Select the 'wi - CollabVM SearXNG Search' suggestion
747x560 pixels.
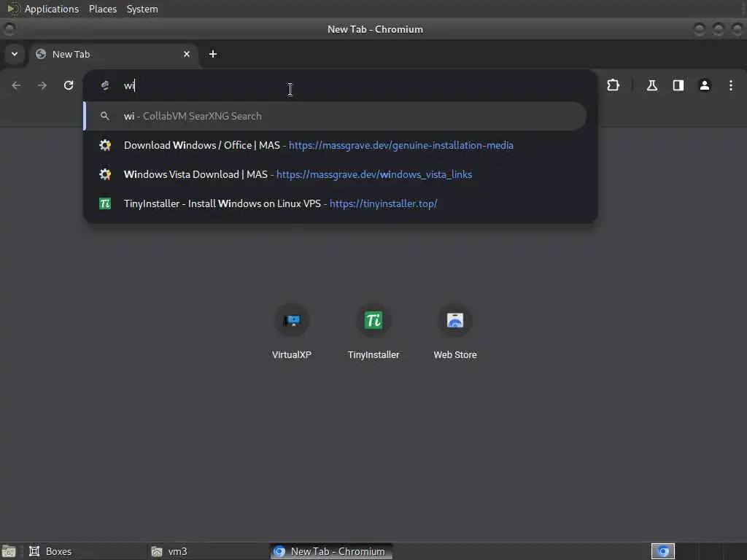[335, 116]
